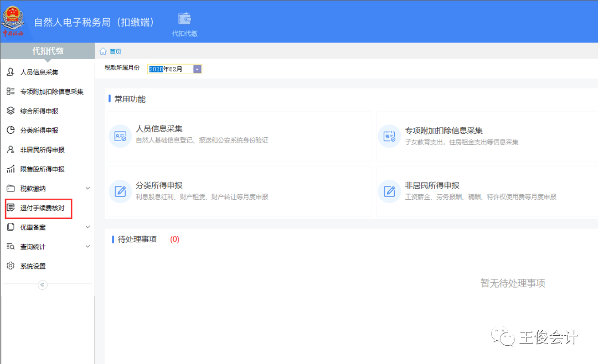The image size is (598, 364).
Task: Click the 专项附加扣除信息采集 sidebar list icon
Action: tap(11, 91)
